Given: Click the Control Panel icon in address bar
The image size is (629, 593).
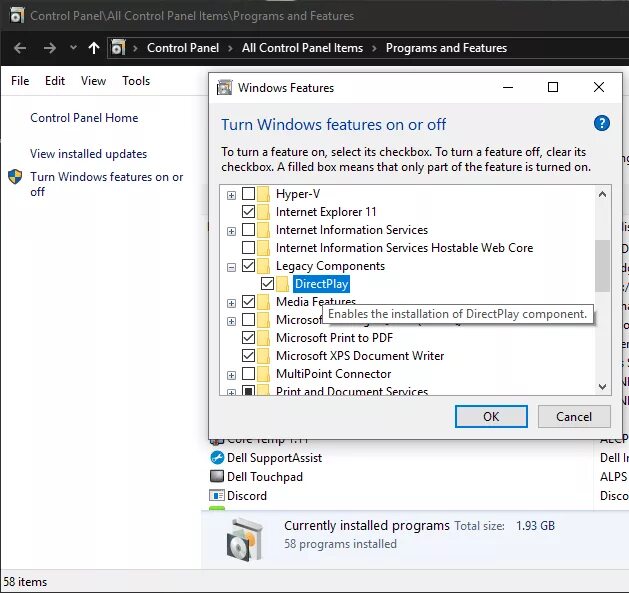Looking at the screenshot, I should (118, 48).
